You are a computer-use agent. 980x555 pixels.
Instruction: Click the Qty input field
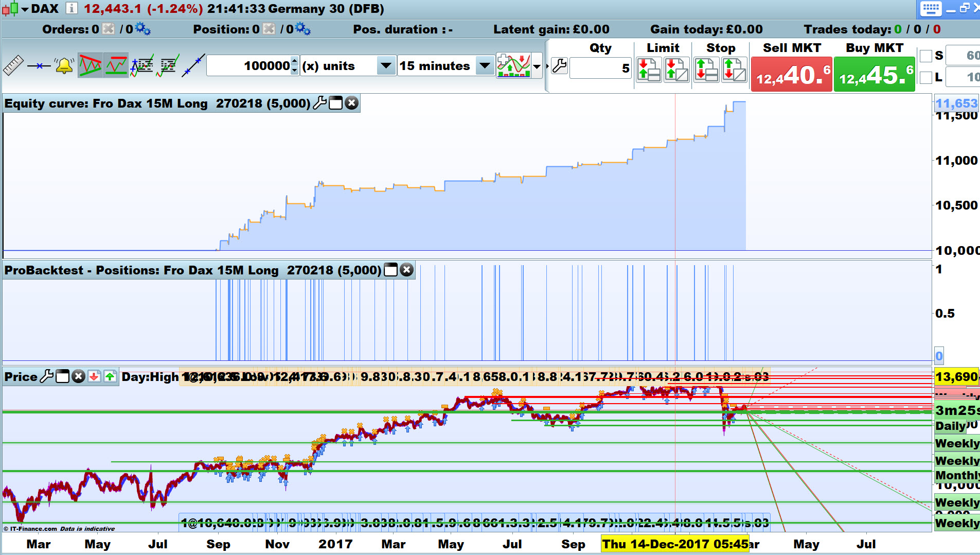(600, 68)
